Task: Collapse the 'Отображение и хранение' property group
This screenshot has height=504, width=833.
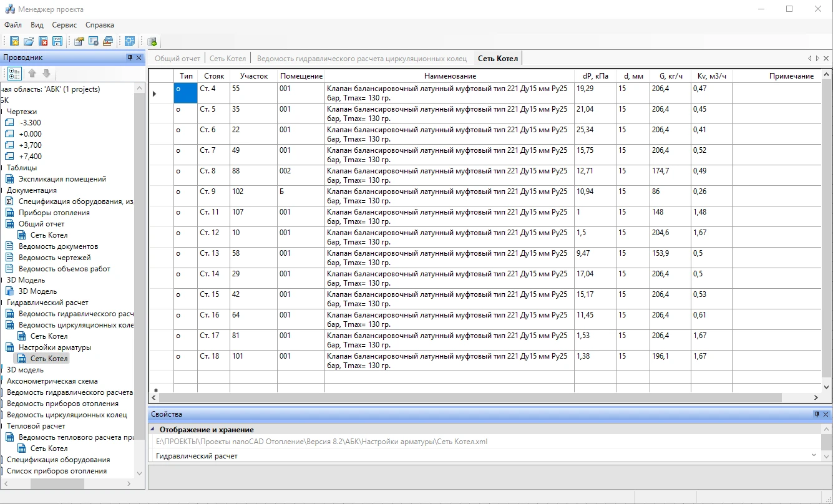Action: [x=153, y=430]
